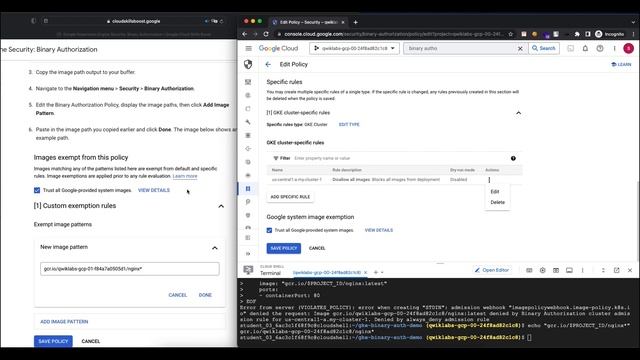Click the browser back arrow
The width and height of the screenshot is (640, 360).
[x=244, y=34]
